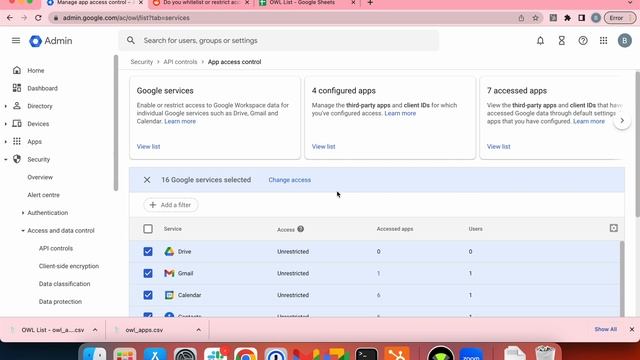Click the search magnifier icon

pyautogui.click(x=131, y=40)
